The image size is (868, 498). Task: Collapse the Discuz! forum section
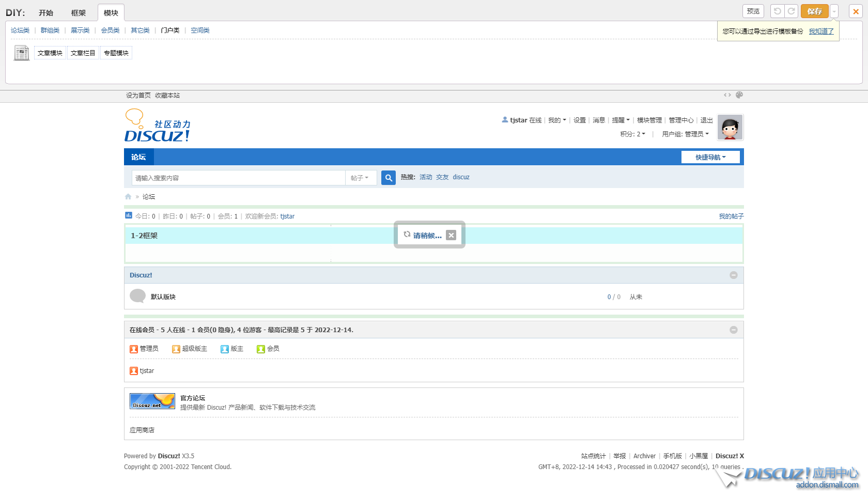[x=733, y=275]
